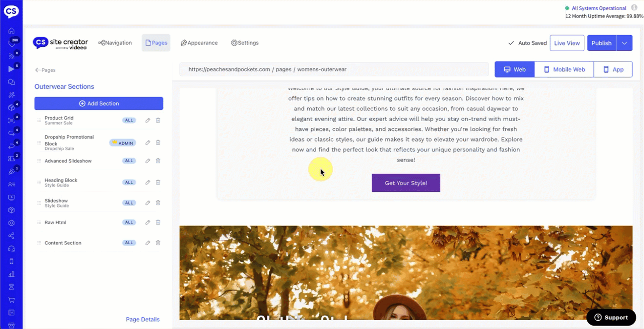Click the Add Section button

[x=99, y=103]
